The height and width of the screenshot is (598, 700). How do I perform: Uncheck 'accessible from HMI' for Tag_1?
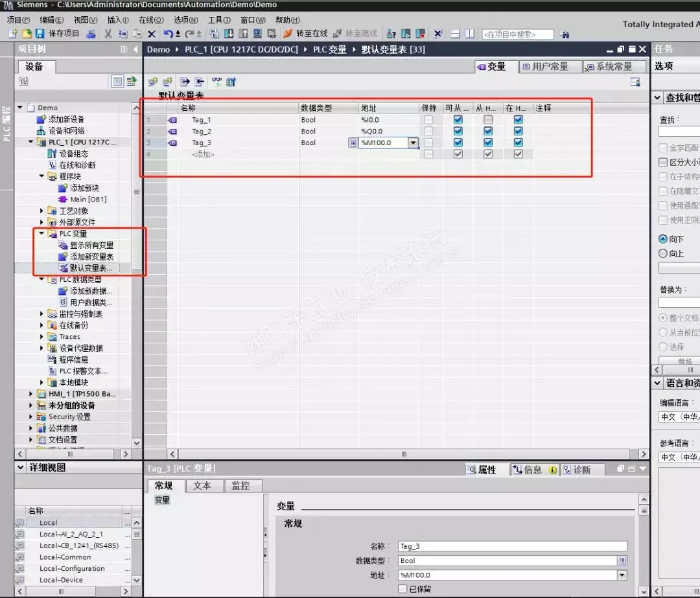[458, 120]
